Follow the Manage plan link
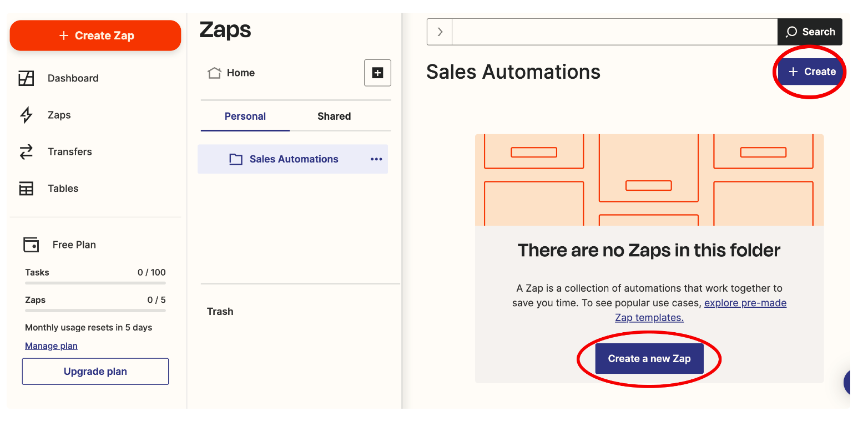Screen dimensions: 868x437 click(x=51, y=346)
